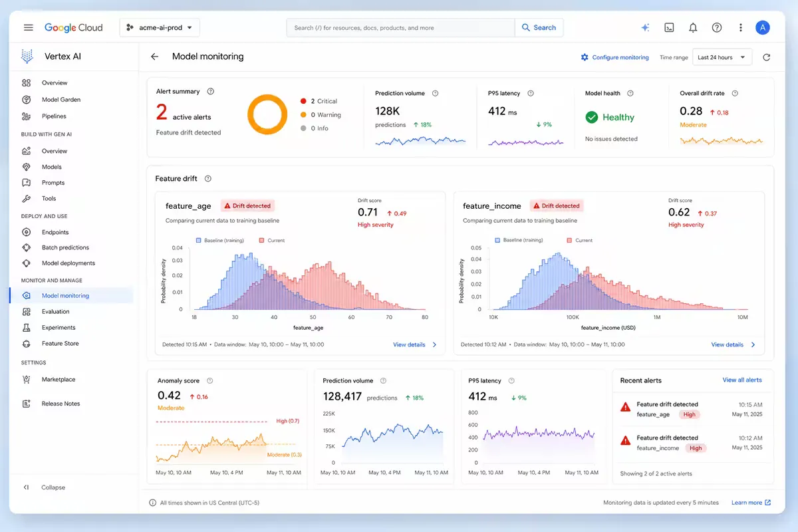Open the three-dot more options menu
798x532 pixels.
point(741,27)
